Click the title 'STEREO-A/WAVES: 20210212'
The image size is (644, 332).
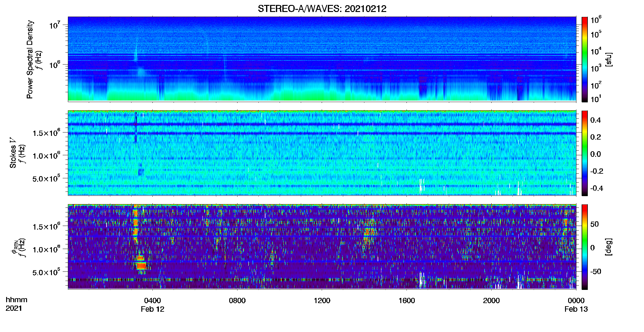[x=322, y=9]
